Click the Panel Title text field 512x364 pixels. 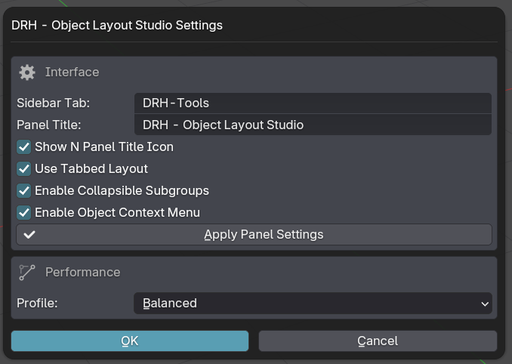pos(313,125)
